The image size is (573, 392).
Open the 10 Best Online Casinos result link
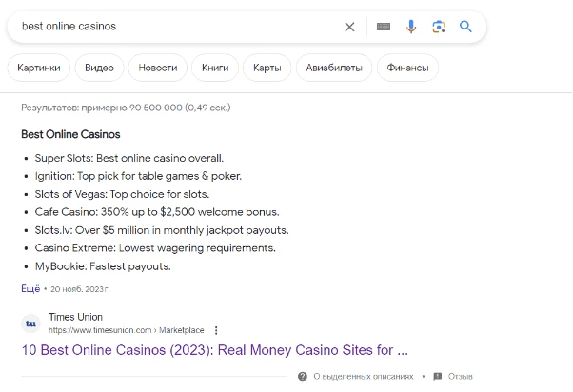click(215, 350)
